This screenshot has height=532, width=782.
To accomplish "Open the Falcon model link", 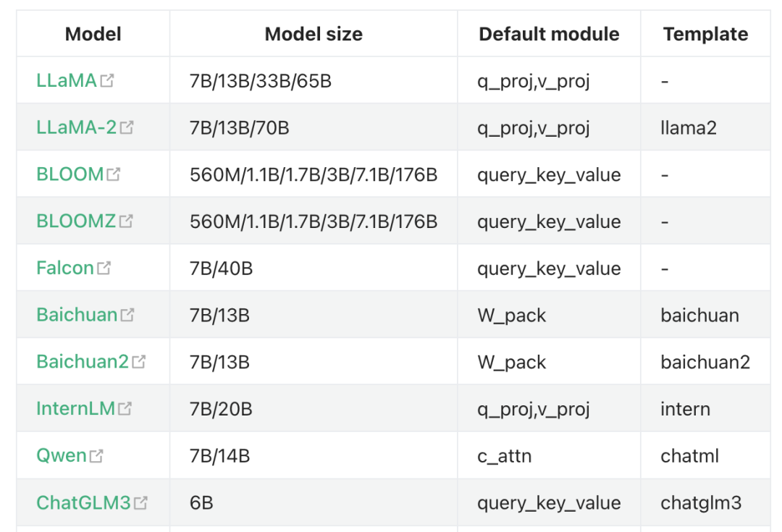I will [65, 269].
